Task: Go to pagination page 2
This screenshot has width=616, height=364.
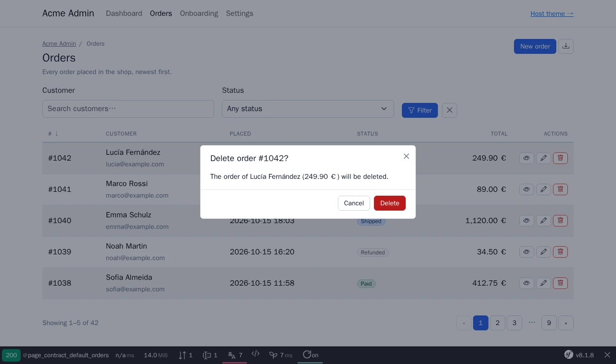Action: (x=498, y=323)
